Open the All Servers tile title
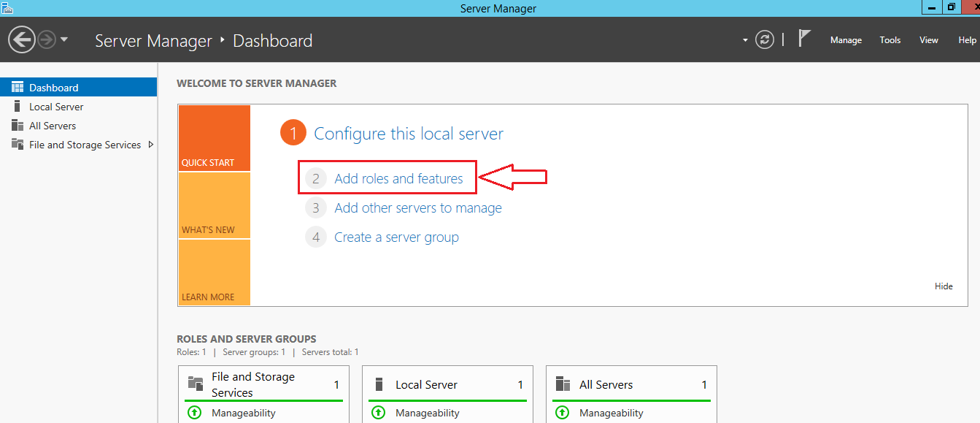The width and height of the screenshot is (980, 423). tap(606, 384)
